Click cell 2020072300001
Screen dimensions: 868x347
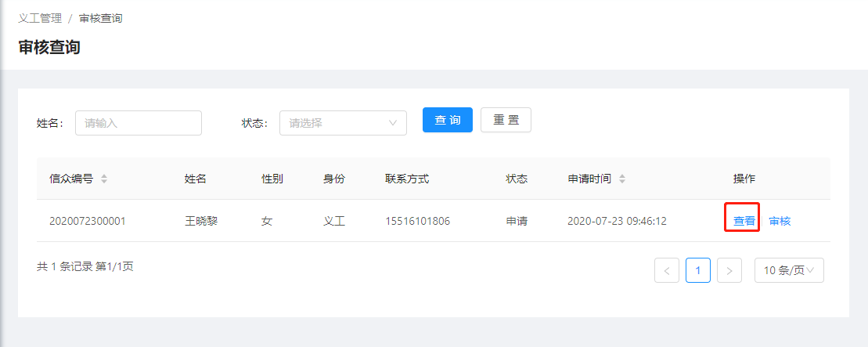click(x=88, y=221)
